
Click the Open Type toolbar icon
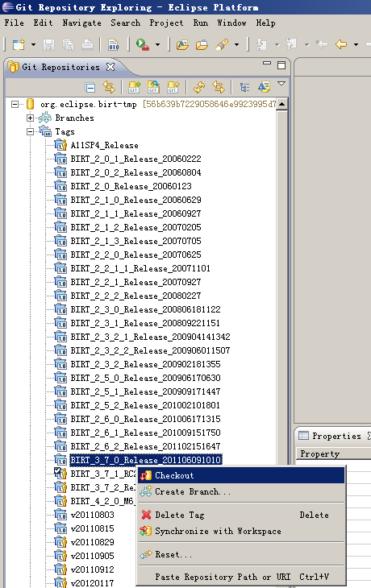tap(182, 44)
